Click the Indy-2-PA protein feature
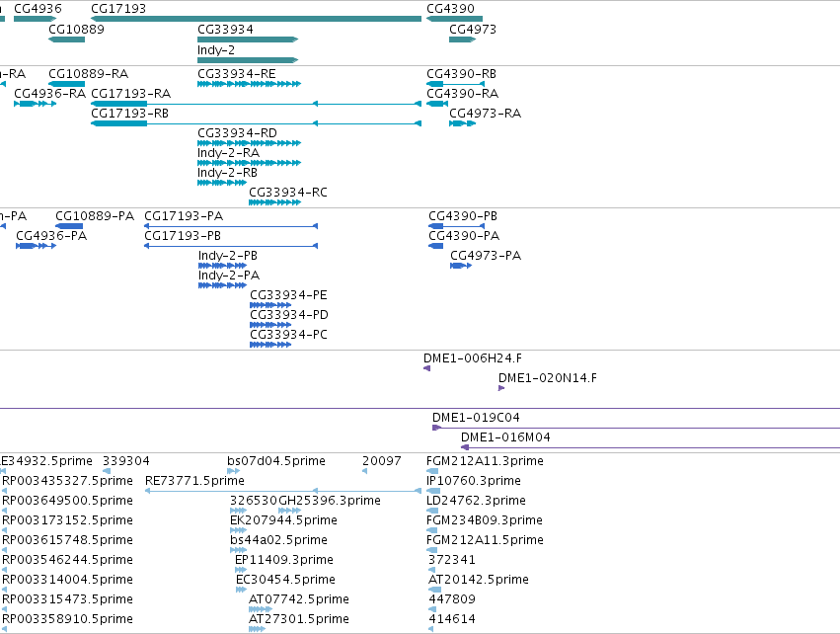 pos(222,285)
